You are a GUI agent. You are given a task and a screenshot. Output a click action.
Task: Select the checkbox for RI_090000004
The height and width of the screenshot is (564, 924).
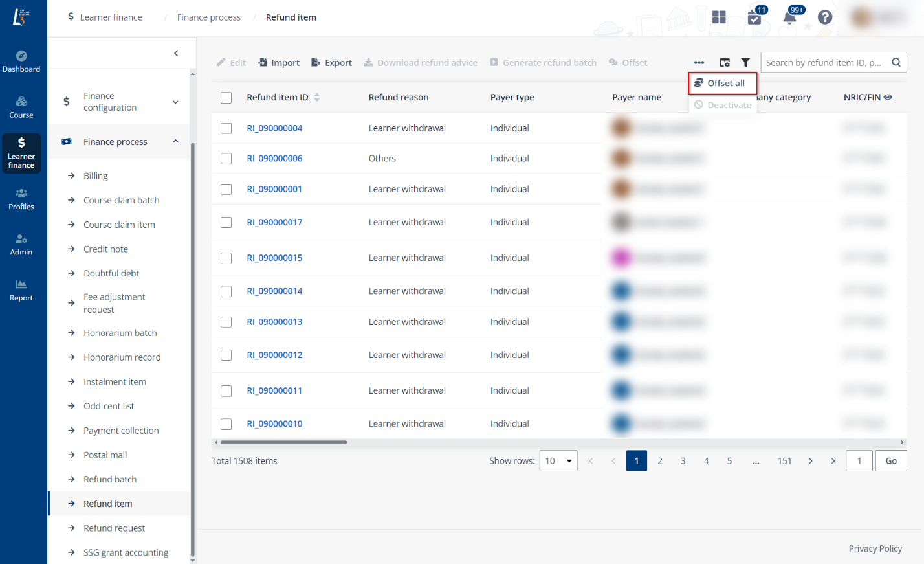coord(226,128)
